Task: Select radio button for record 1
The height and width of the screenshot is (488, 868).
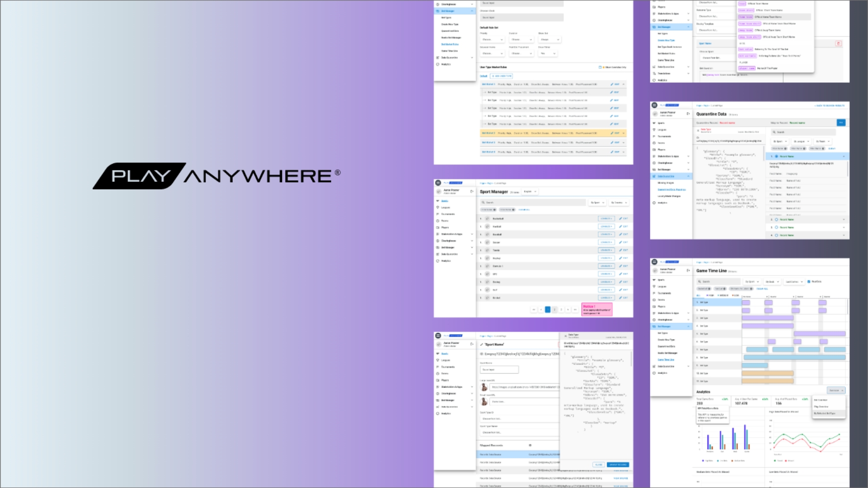Action: click(777, 156)
